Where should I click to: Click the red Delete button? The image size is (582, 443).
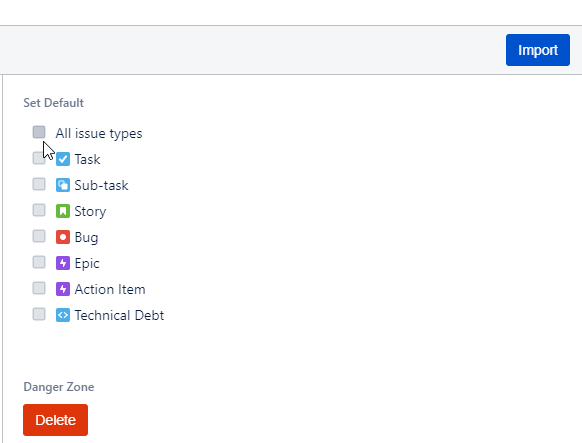point(55,420)
